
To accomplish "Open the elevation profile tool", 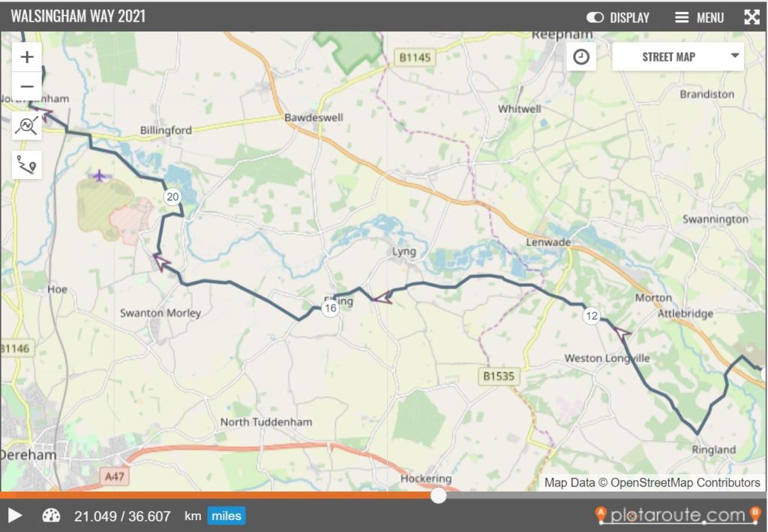I will pos(27,125).
